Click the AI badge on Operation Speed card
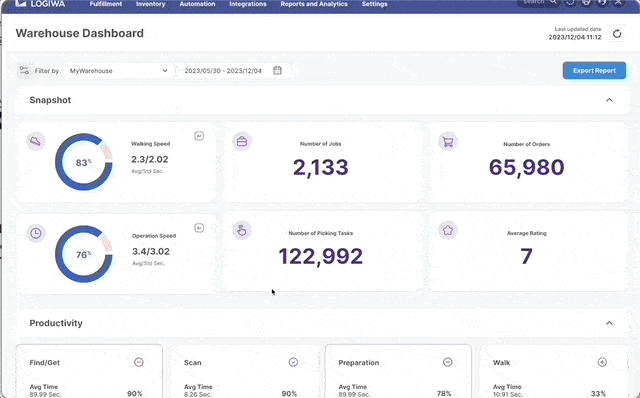The width and height of the screenshot is (640, 398). [x=199, y=228]
